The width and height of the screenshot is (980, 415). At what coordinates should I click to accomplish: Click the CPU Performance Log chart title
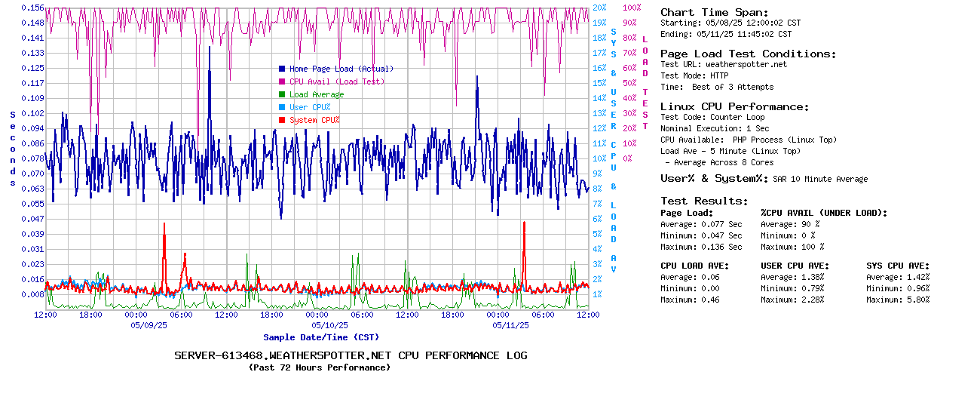tap(351, 355)
